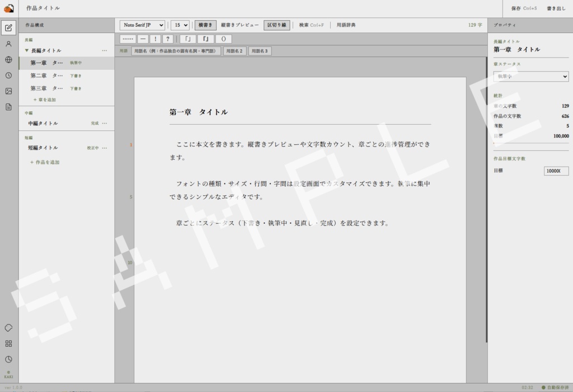Click the chapter heading 第一章 タイトル in editor

click(x=199, y=112)
